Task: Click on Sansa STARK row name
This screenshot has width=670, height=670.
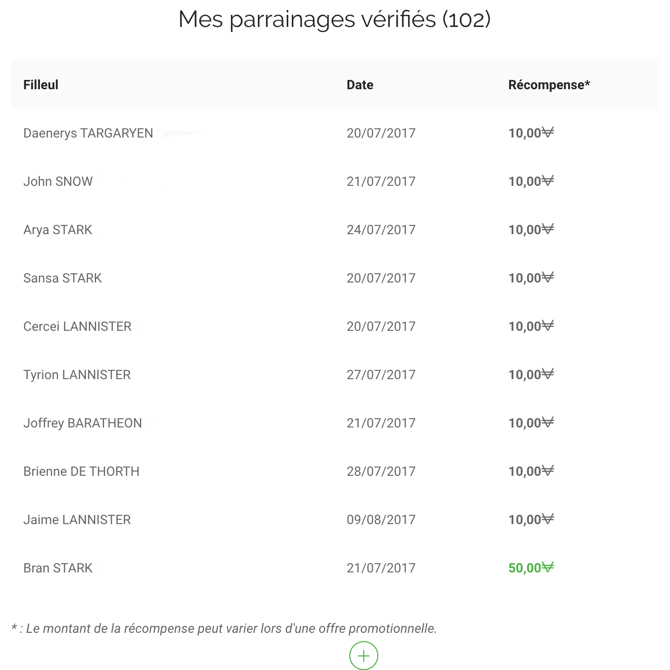Action: (62, 278)
